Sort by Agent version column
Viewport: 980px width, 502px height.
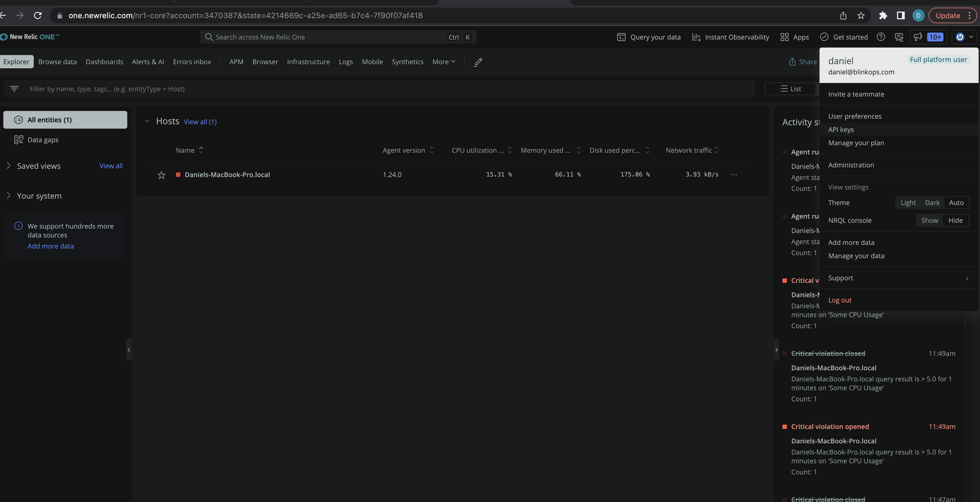click(x=409, y=151)
